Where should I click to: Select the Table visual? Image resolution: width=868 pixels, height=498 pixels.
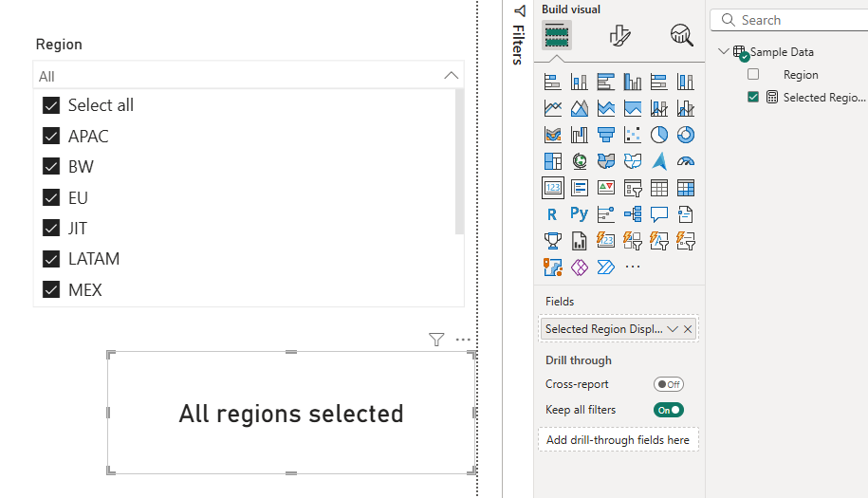click(x=658, y=188)
